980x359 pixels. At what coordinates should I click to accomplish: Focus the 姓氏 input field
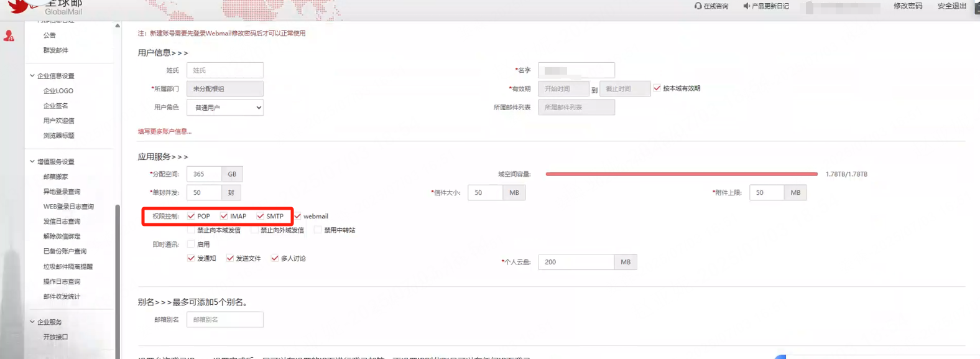tap(225, 70)
